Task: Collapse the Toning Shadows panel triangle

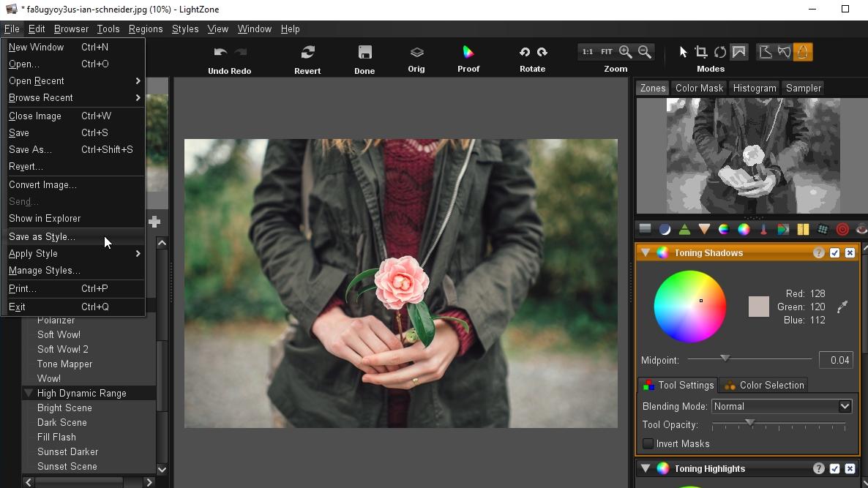Action: tap(646, 253)
